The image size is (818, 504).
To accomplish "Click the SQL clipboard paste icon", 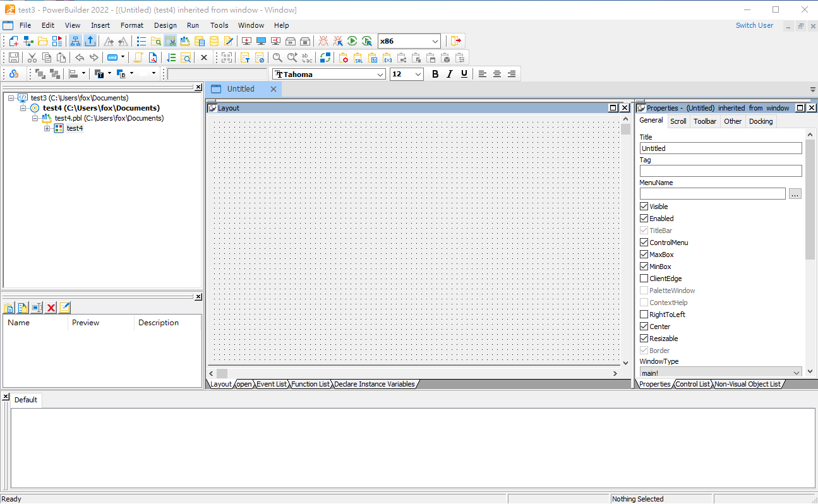I will click(358, 57).
